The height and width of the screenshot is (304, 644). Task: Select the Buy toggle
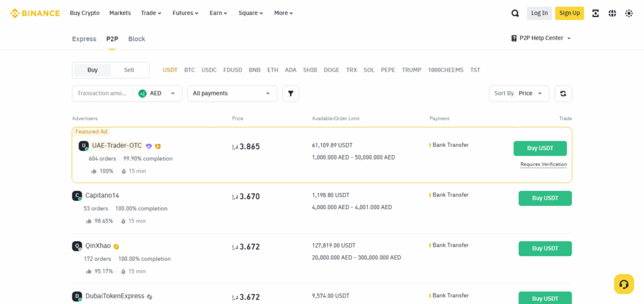click(92, 70)
